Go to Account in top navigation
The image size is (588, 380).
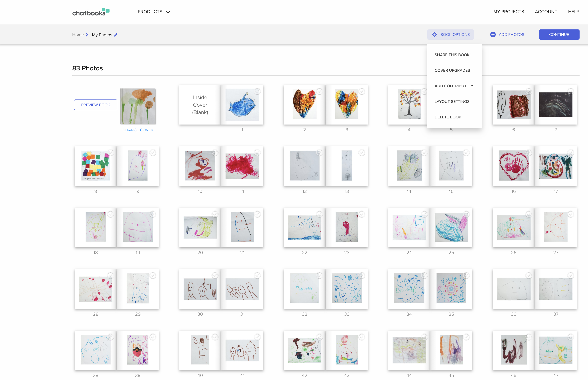click(x=546, y=12)
